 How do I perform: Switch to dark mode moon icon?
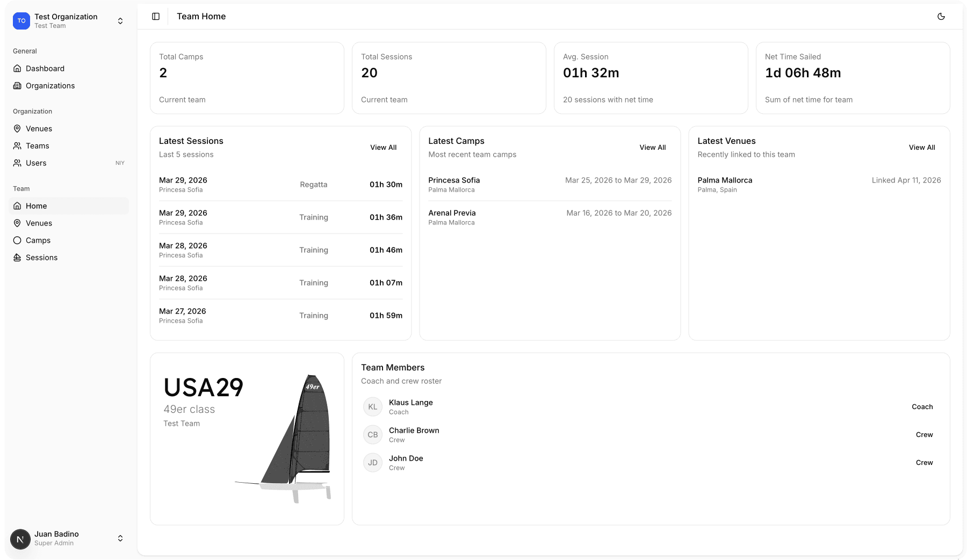[941, 17]
